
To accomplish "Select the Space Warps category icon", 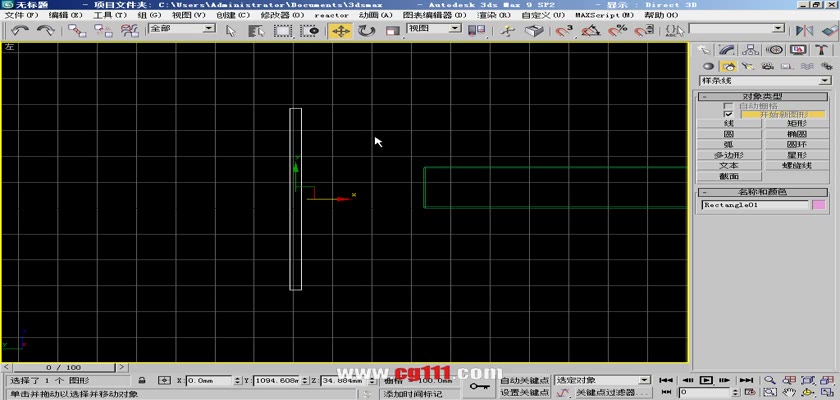I will [807, 66].
